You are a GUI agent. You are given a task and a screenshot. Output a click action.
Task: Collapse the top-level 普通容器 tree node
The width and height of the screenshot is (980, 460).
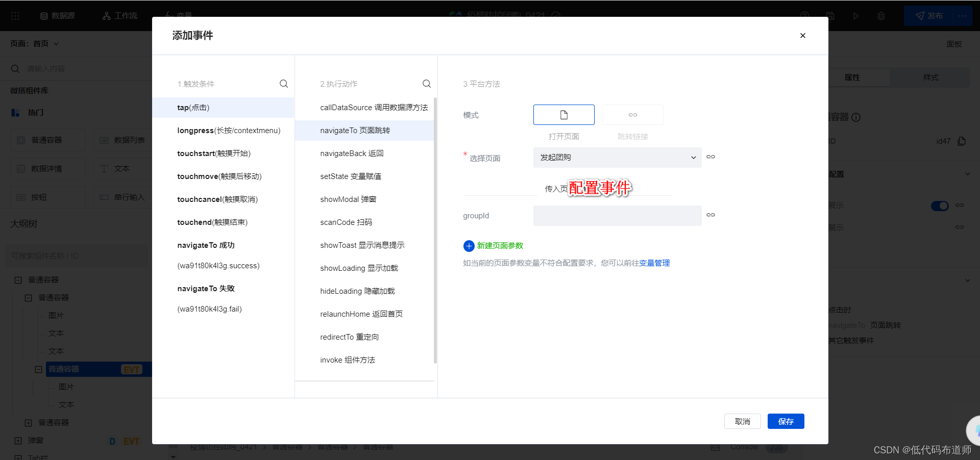(18, 280)
